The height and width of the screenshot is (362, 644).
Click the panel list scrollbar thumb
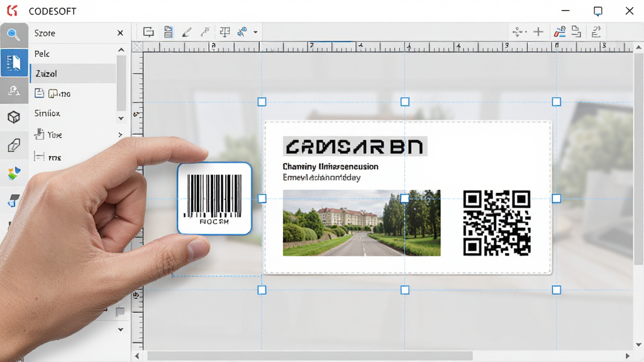coord(121,84)
